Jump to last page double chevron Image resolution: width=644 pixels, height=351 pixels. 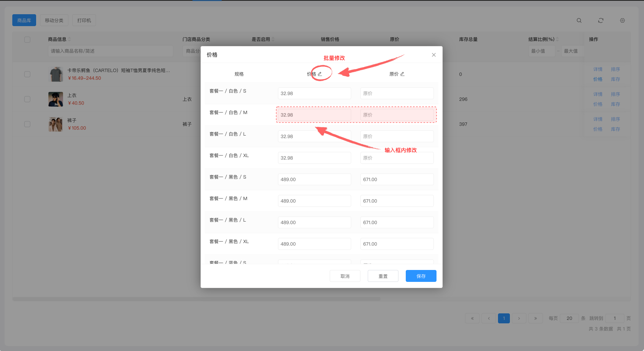(535, 318)
